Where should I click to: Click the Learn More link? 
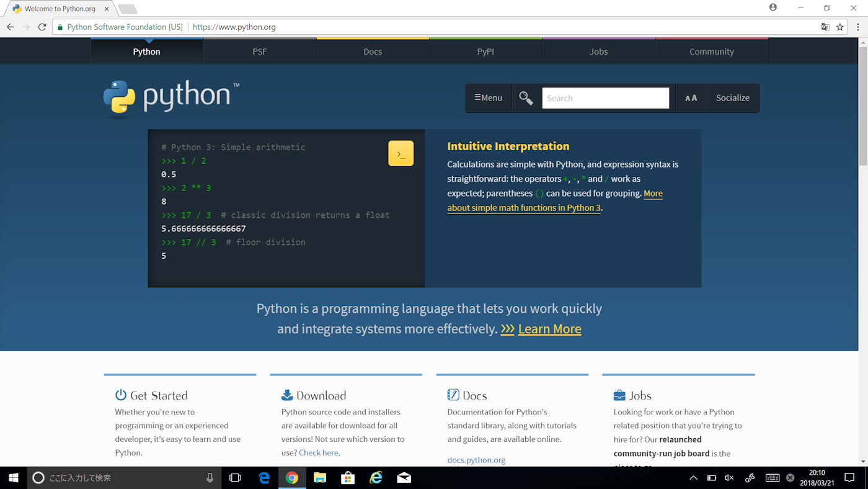click(549, 329)
